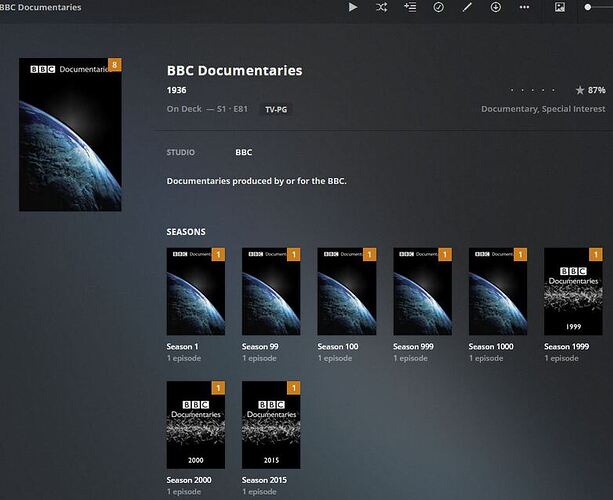Click the orange 8 unwatched badge on poster
Image resolution: width=613 pixels, height=500 pixels.
tap(115, 65)
